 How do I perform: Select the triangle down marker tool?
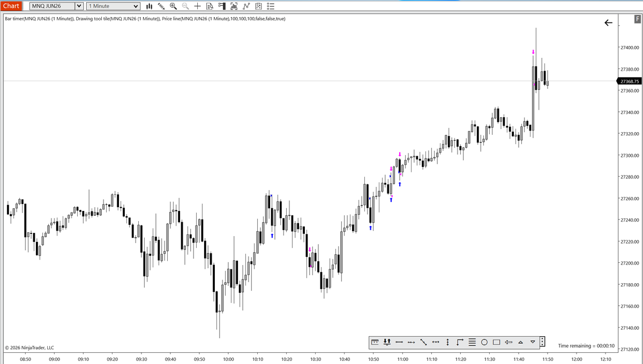(x=533, y=342)
